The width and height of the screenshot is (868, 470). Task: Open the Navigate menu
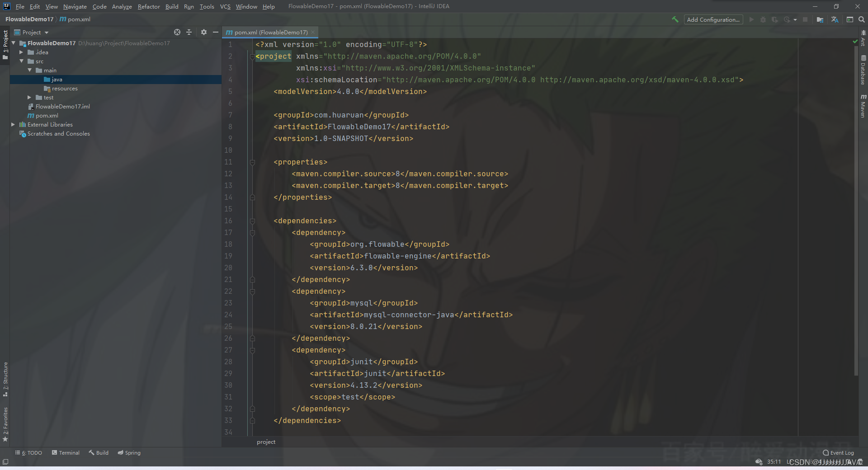75,6
